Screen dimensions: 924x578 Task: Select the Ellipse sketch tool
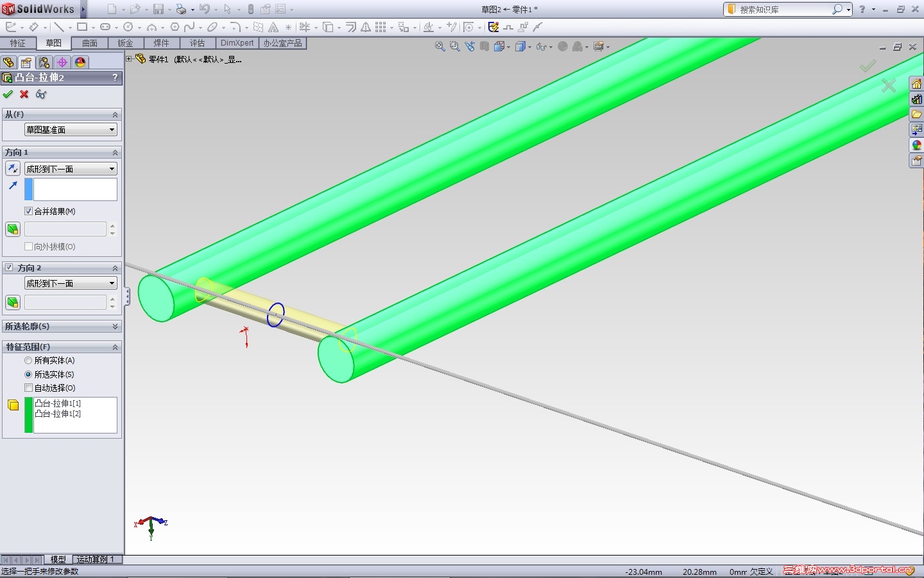[212, 27]
